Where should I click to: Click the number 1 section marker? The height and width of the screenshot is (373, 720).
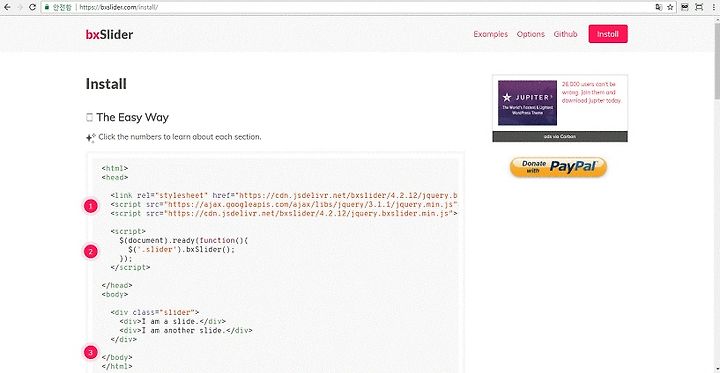click(91, 206)
